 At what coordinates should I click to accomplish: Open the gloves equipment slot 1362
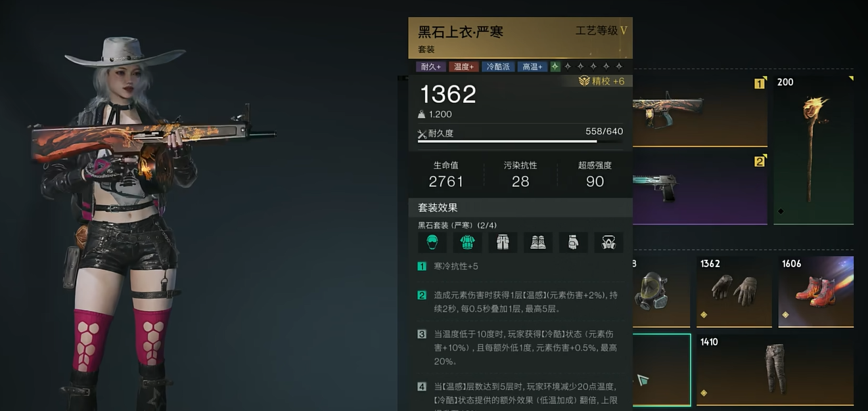(734, 292)
